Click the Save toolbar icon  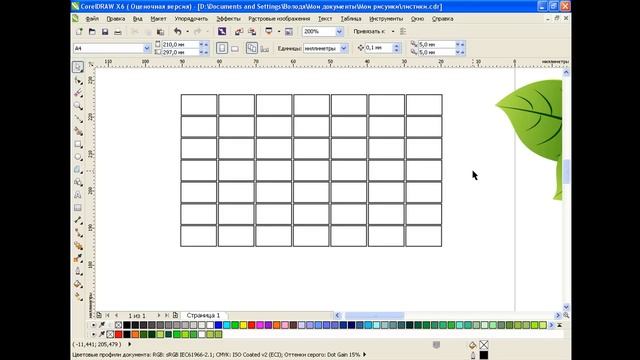pos(105,31)
